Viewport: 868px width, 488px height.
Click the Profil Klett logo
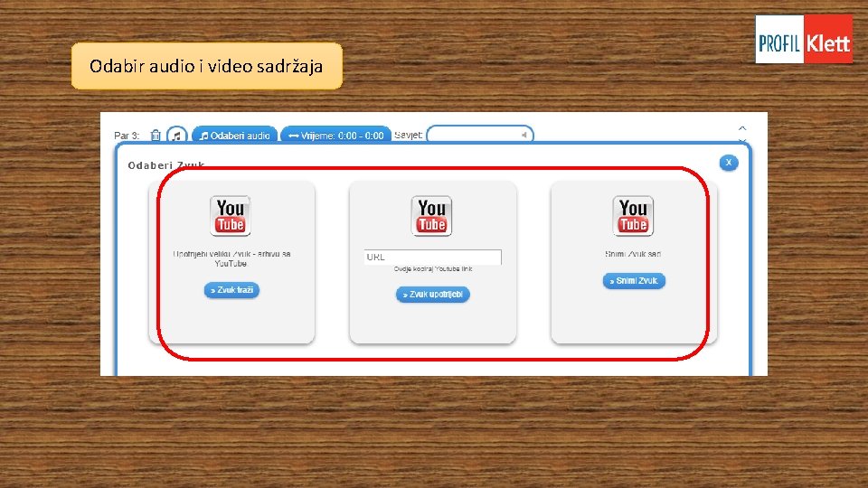click(x=804, y=39)
